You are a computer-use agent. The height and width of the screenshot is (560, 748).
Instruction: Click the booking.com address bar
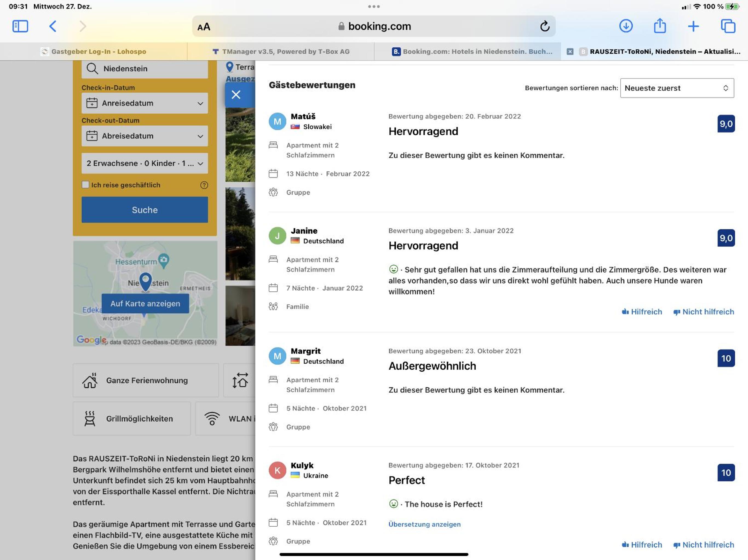pyautogui.click(x=374, y=26)
